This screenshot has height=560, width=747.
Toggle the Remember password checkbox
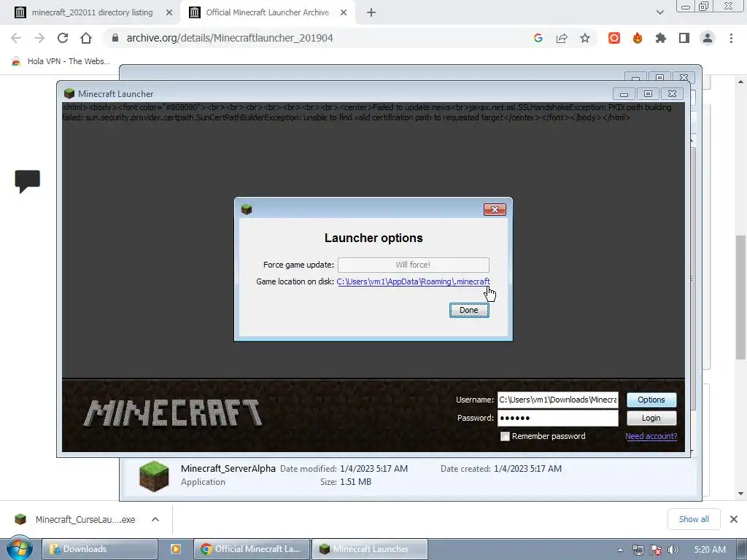click(505, 436)
